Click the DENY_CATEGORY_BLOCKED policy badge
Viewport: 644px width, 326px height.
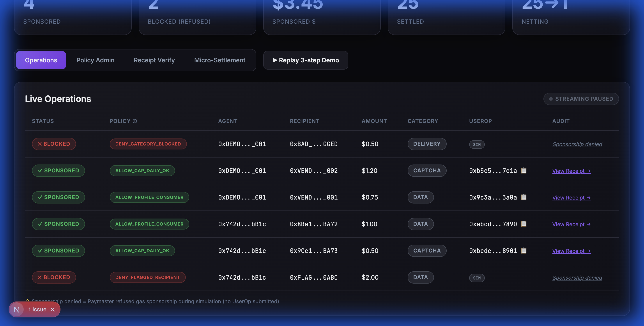148,144
